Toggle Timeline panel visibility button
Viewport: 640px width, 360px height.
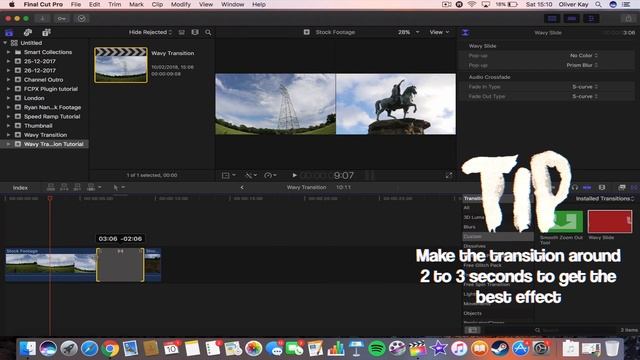pos(571,18)
